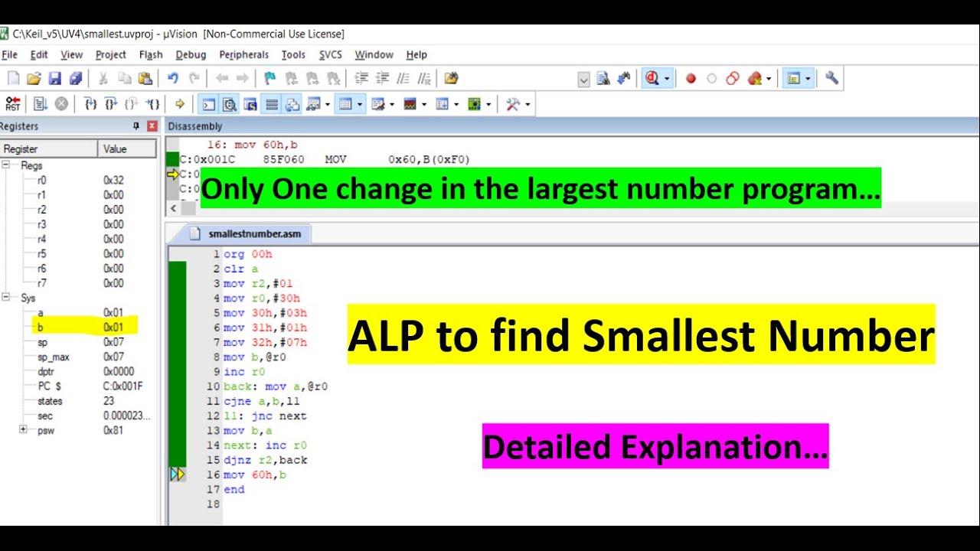Undo the last edit
The width and height of the screenshot is (980, 551).
pyautogui.click(x=173, y=78)
